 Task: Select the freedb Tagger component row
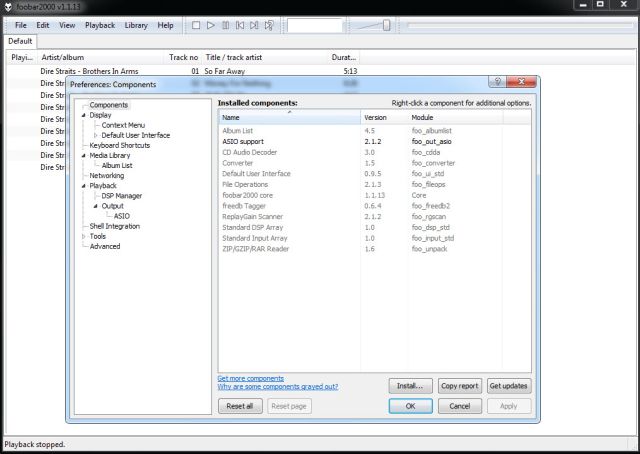click(x=374, y=206)
